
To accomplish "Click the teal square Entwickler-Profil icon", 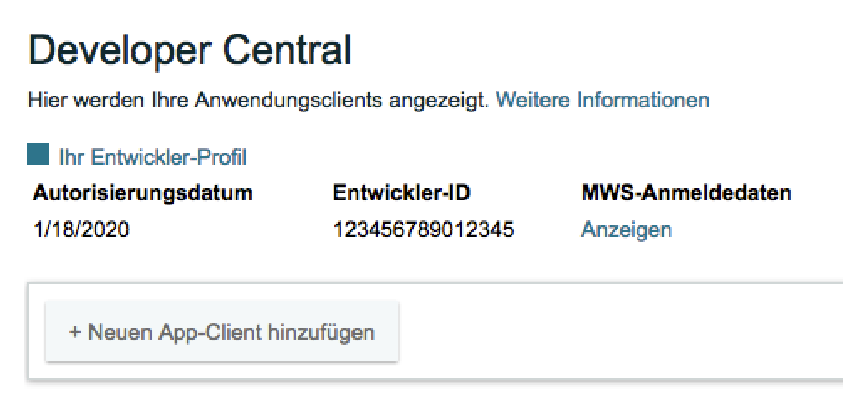I will (38, 154).
